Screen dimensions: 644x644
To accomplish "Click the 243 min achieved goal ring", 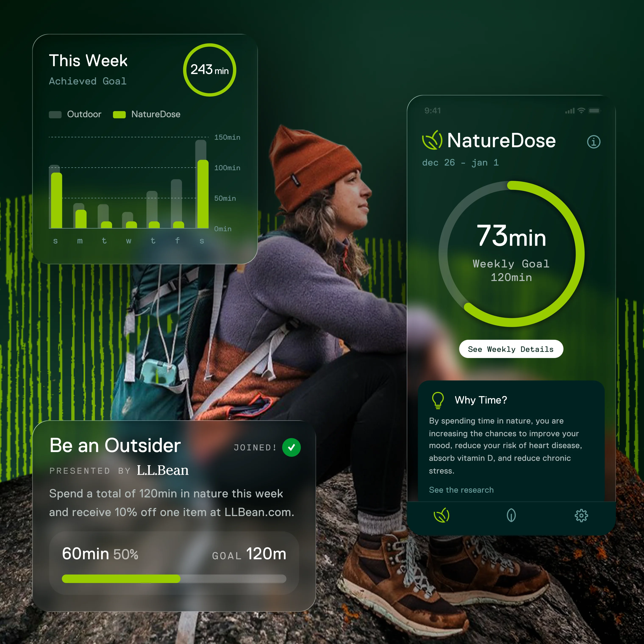I will tap(210, 70).
